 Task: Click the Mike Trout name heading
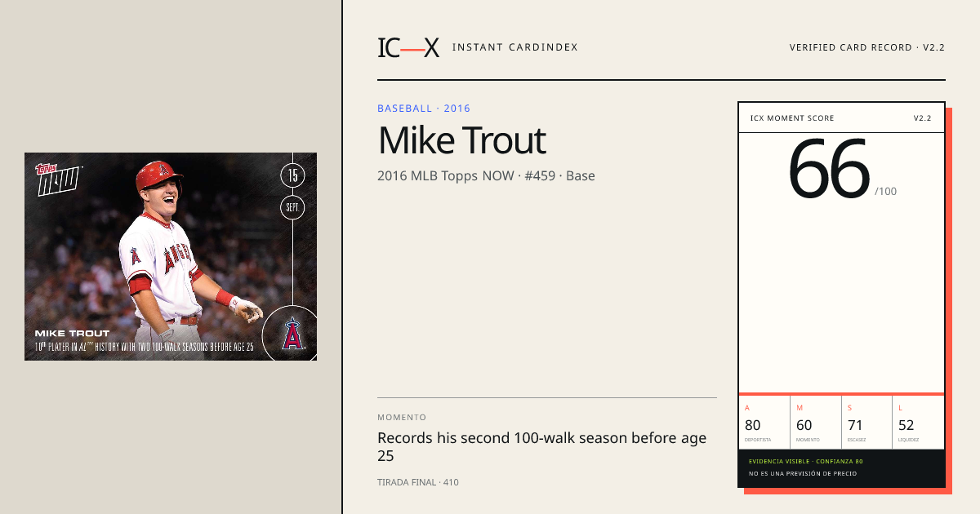(x=461, y=141)
